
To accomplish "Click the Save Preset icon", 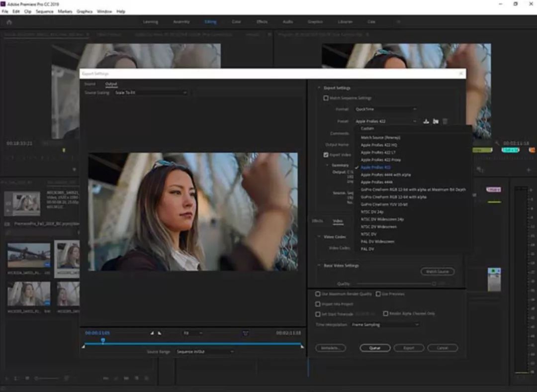I will (x=426, y=121).
